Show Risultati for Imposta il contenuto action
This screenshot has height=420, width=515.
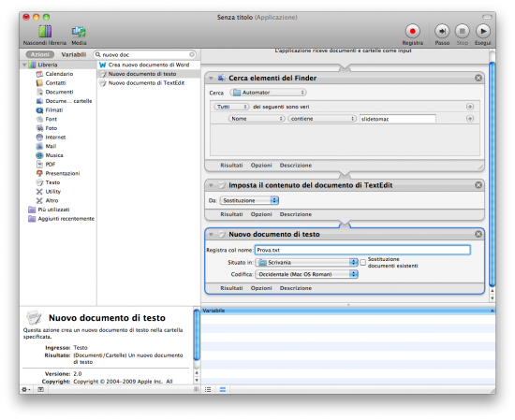(x=231, y=214)
